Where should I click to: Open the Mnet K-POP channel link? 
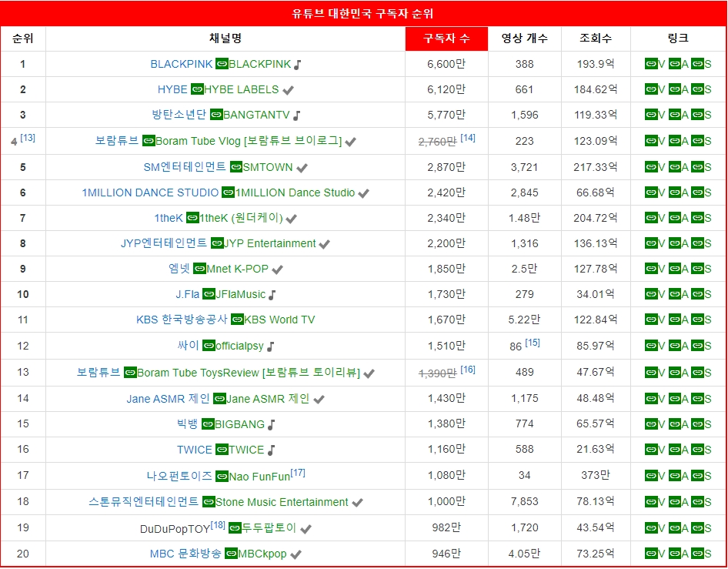[x=237, y=269]
